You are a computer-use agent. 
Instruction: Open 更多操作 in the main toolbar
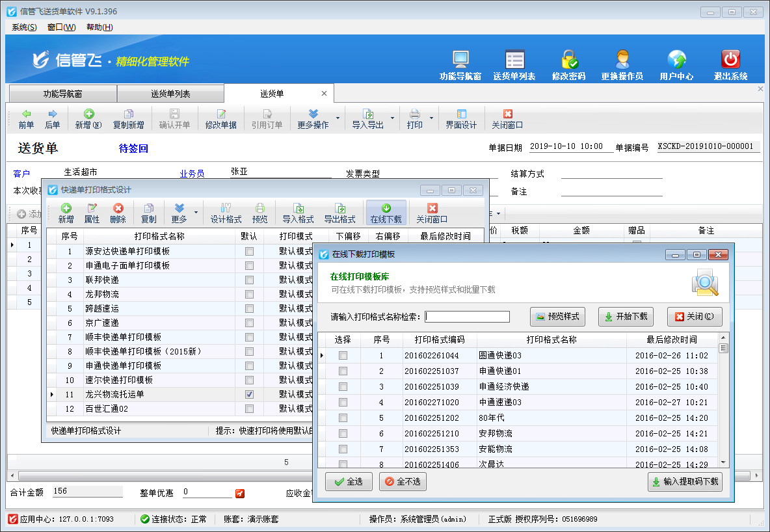tap(313, 119)
